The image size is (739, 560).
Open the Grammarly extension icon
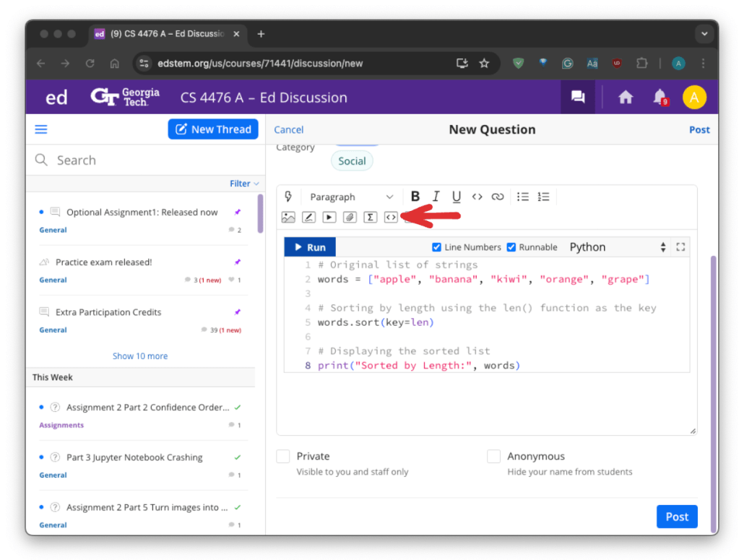pos(568,63)
